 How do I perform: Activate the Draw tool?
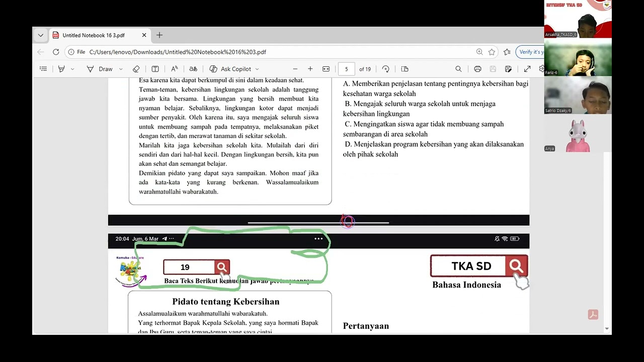[100, 69]
